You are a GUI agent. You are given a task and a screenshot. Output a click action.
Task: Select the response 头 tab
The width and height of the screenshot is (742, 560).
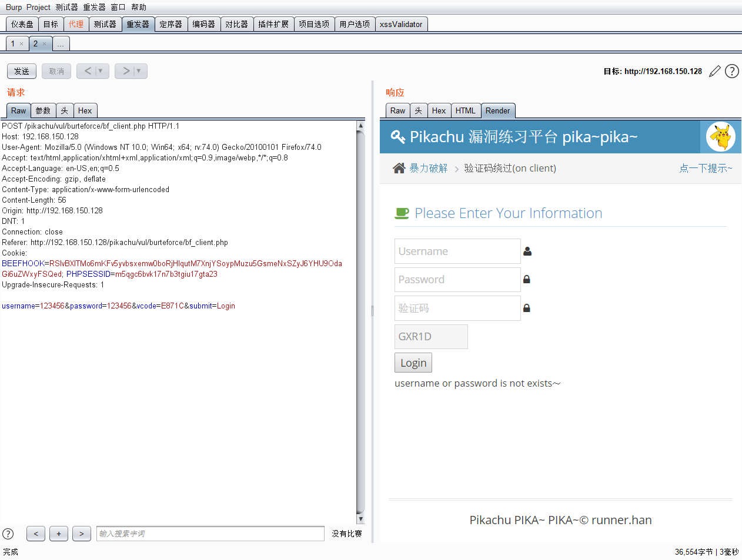click(418, 110)
